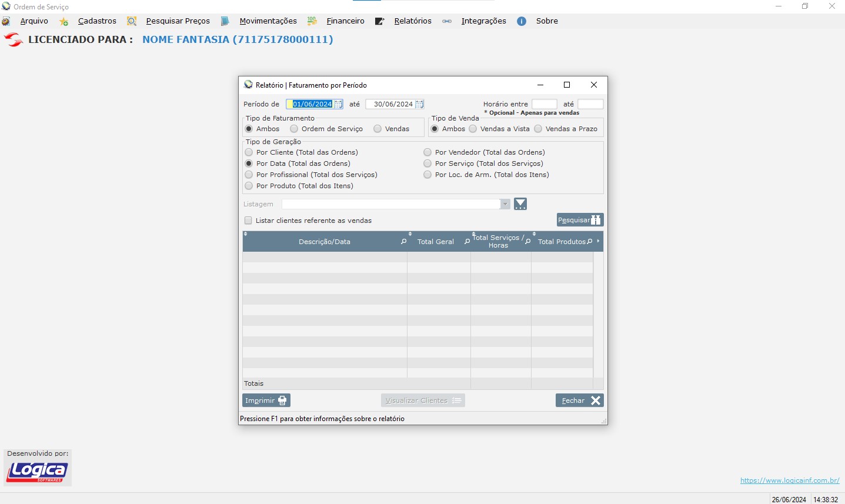Click search icon in Total Geral column

coord(467,242)
